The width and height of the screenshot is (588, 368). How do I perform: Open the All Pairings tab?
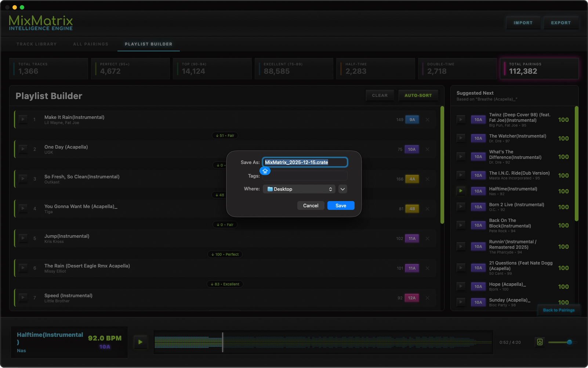(x=90, y=44)
